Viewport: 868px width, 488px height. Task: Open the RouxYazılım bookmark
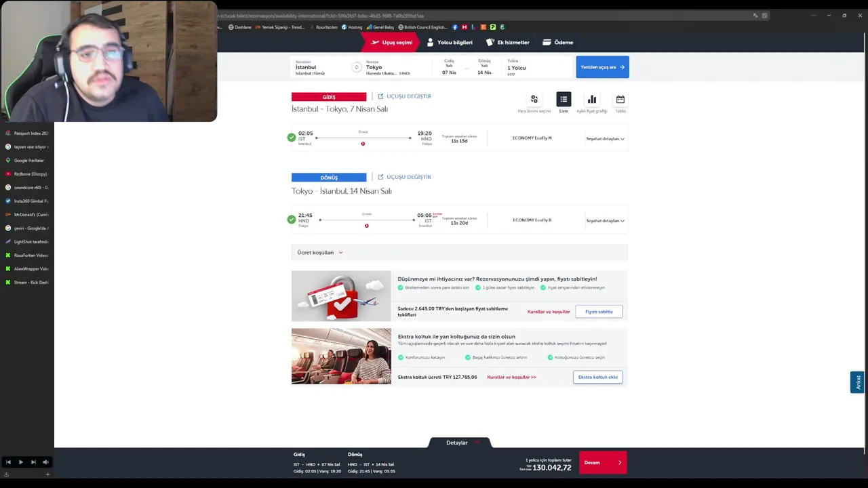point(323,27)
